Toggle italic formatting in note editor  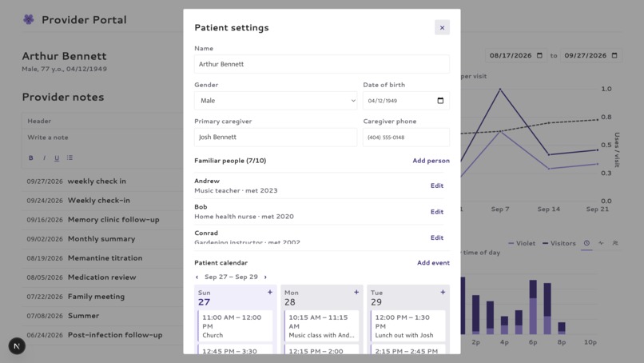[x=44, y=158]
